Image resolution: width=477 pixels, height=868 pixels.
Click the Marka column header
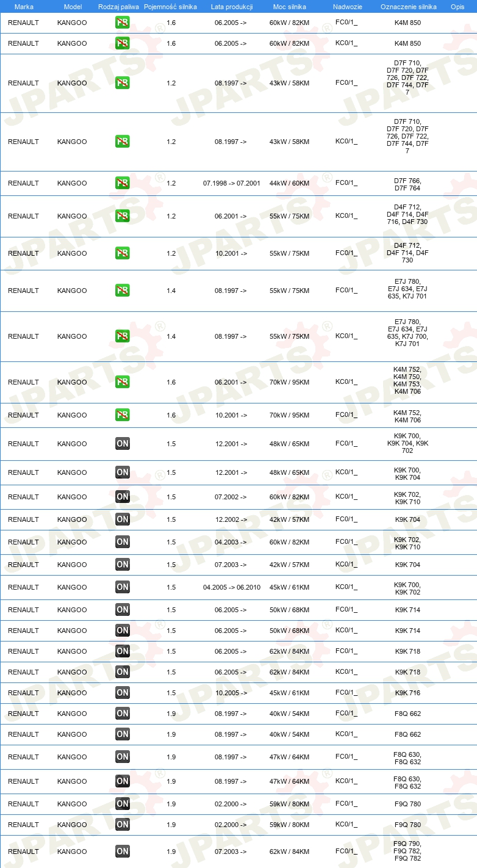click(x=24, y=7)
